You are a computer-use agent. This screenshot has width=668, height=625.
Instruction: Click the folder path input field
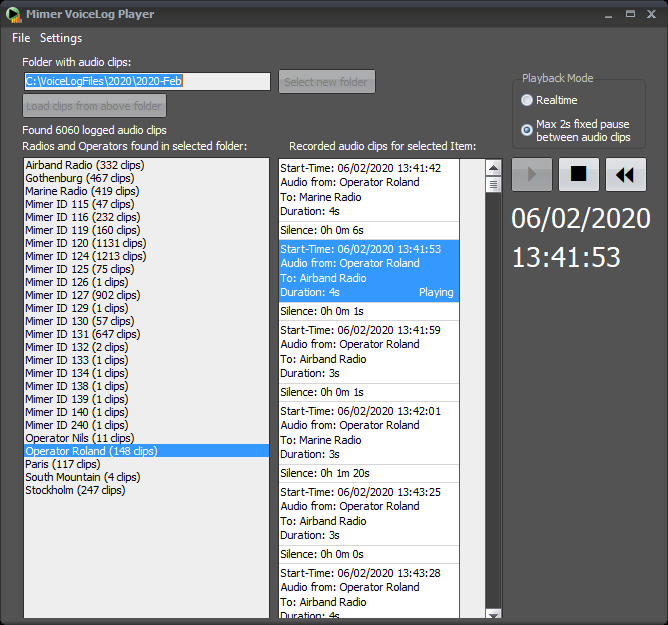(146, 81)
